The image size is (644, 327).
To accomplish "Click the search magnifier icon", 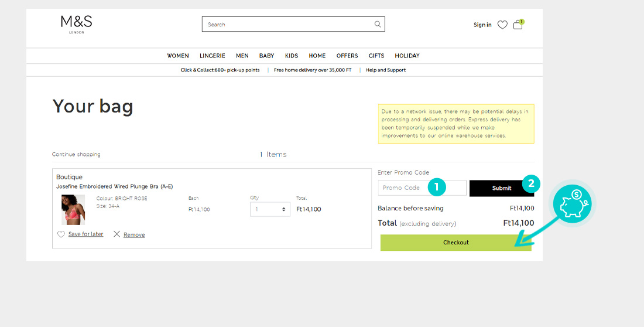I will pyautogui.click(x=378, y=24).
